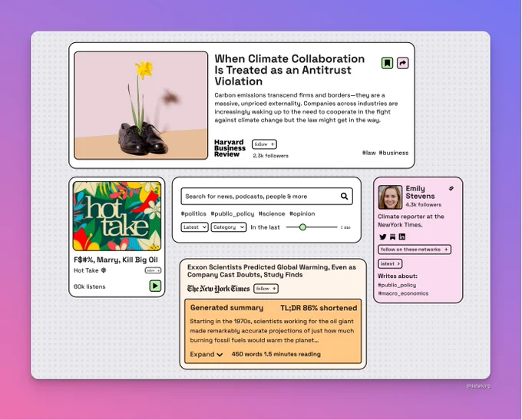Open the Latest sort dropdown

tap(194, 227)
